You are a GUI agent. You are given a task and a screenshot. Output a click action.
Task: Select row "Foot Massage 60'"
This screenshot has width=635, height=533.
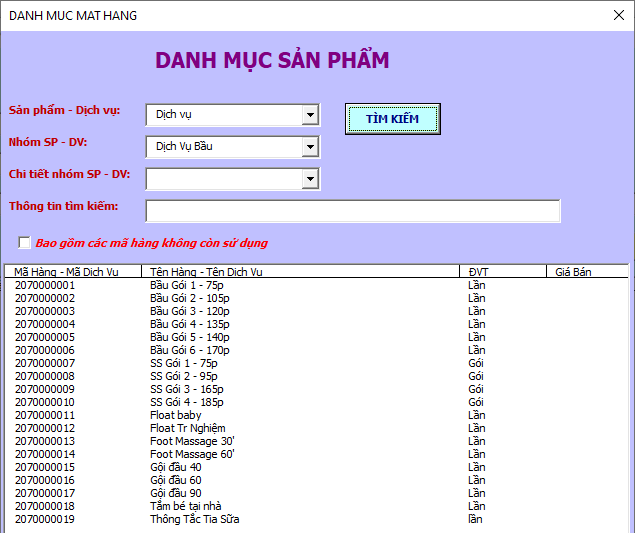pos(316,454)
